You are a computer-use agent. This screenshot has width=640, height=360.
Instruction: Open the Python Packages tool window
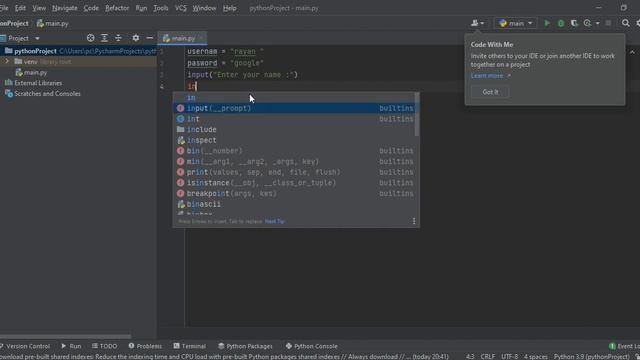click(x=245, y=346)
